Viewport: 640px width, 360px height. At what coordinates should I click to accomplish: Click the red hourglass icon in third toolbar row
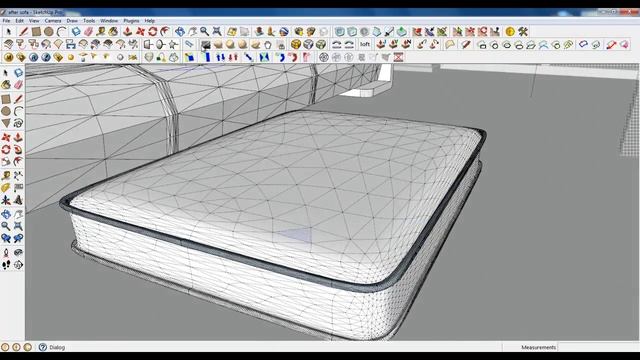tap(398, 57)
